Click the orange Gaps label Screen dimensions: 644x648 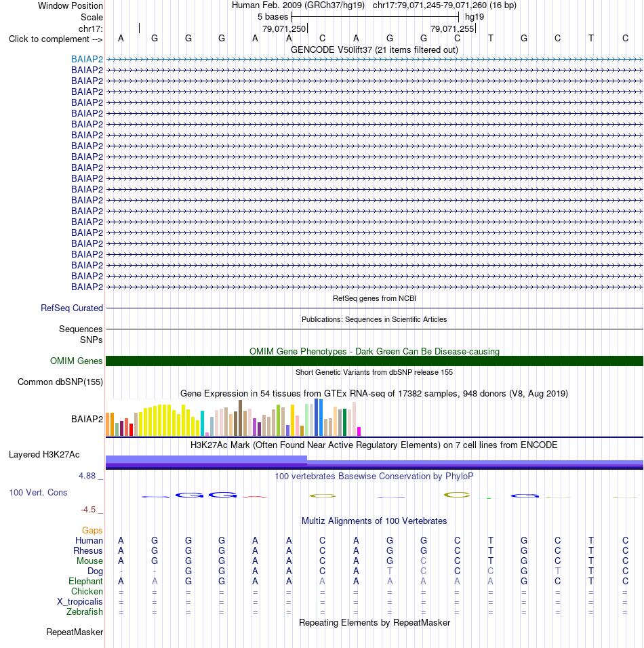coord(92,530)
